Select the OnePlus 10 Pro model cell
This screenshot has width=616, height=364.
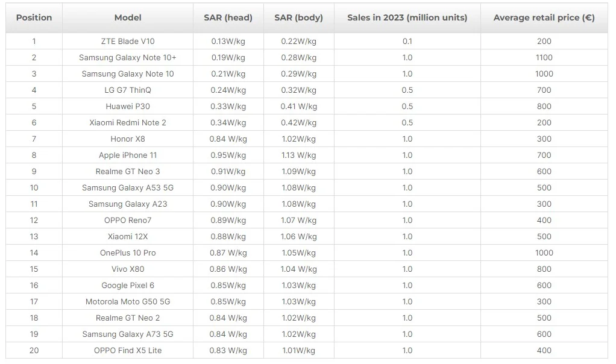(x=128, y=253)
